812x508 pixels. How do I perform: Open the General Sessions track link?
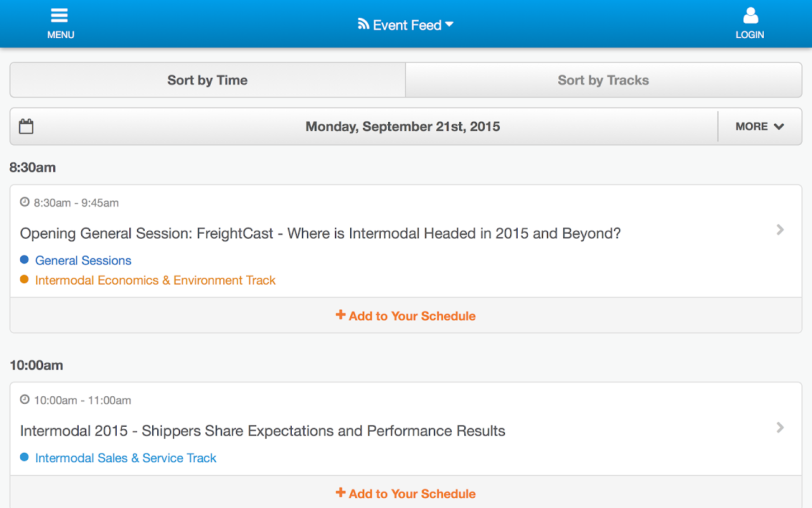click(83, 260)
